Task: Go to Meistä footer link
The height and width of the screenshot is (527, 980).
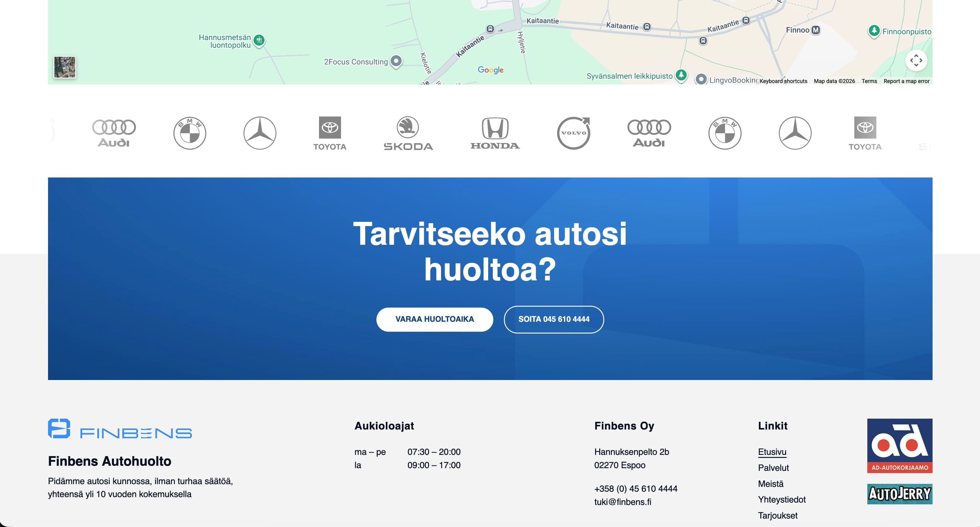Action: coord(770,484)
